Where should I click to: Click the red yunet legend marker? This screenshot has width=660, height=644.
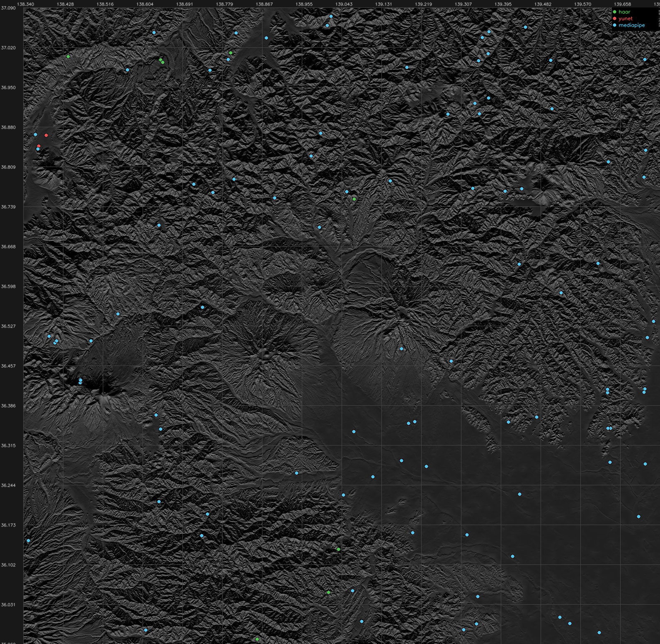click(x=614, y=19)
